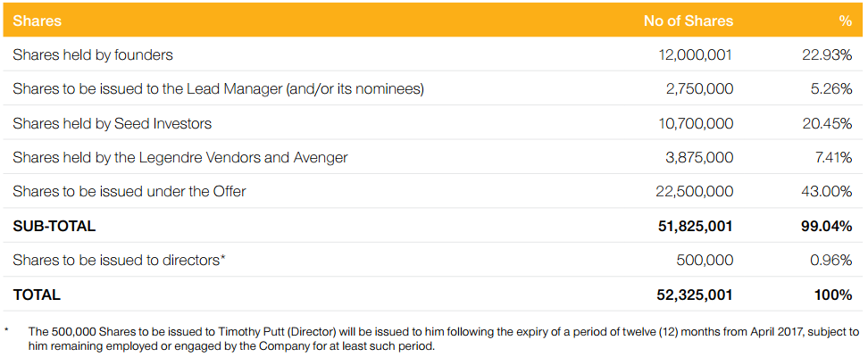Select the Legendre Vendors and Avenger row label

tap(180, 158)
